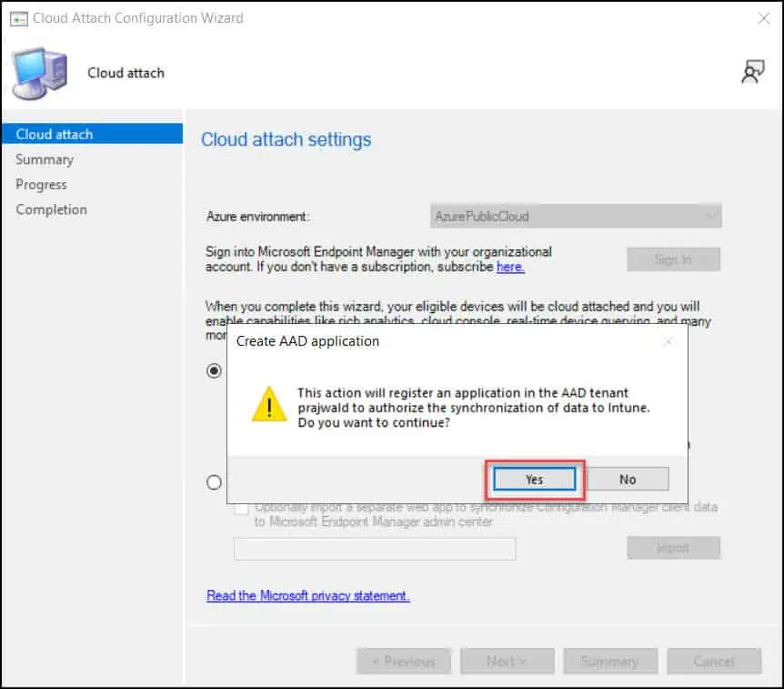Screen dimensions: 784x689
Task: Select the Progress step in sidebar
Action: click(x=41, y=185)
